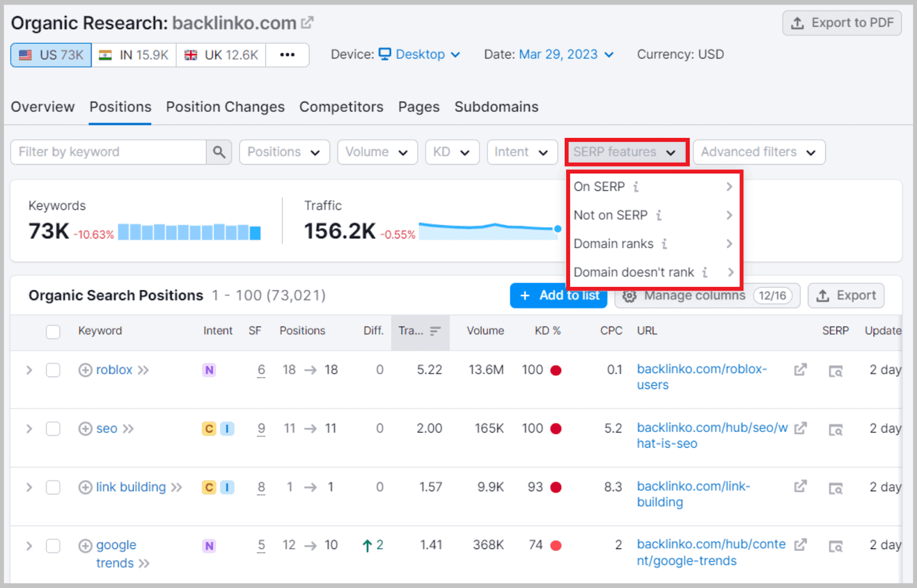Click the Traffic trend line chart
The image size is (917, 588).
click(490, 230)
